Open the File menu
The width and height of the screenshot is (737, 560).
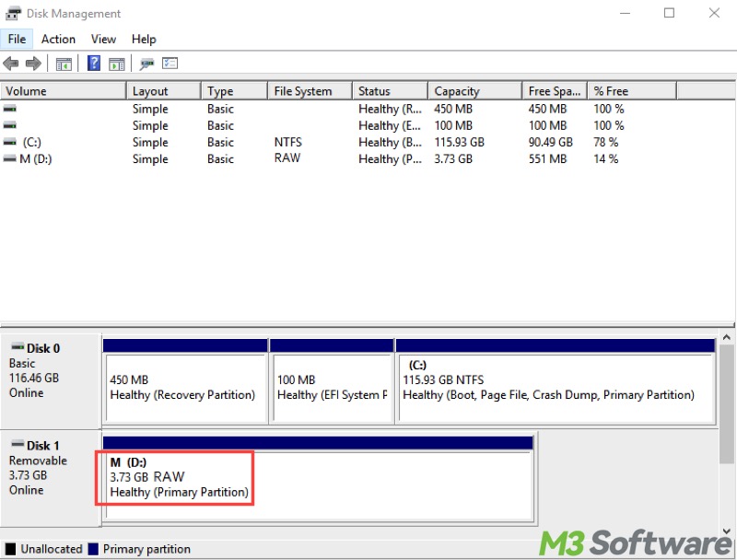[x=17, y=39]
